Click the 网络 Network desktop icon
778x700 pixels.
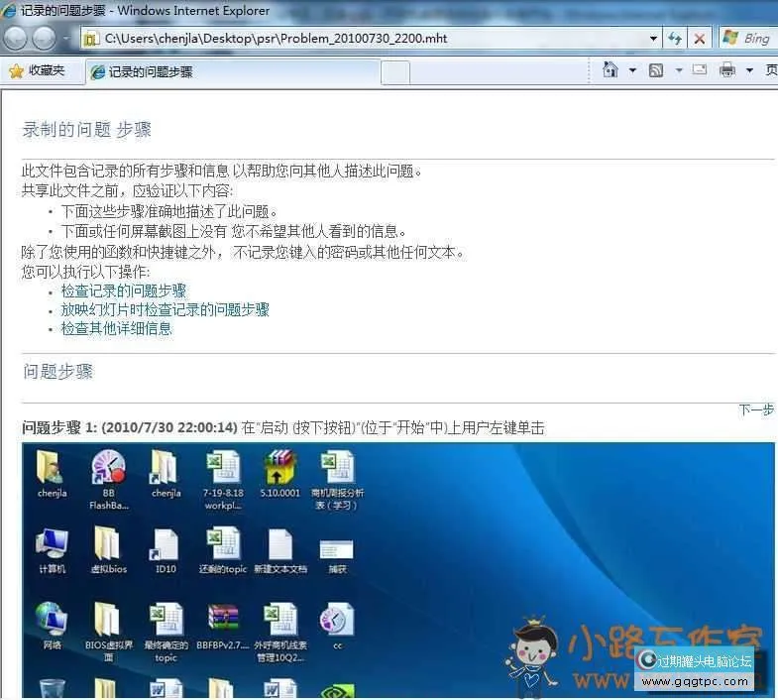click(52, 626)
